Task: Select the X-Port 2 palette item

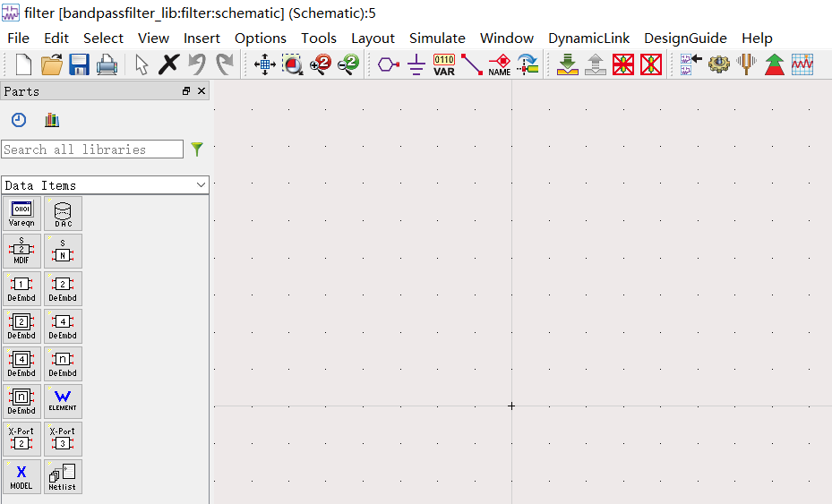Action: [21, 440]
